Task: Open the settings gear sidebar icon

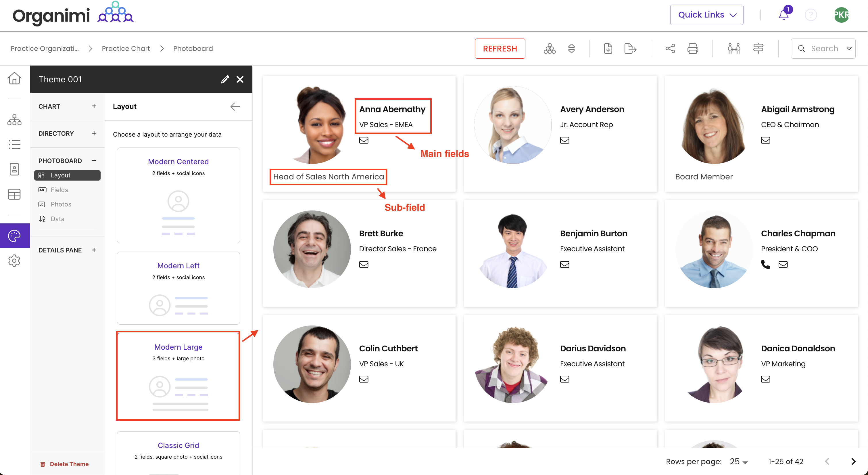Action: tap(14, 261)
